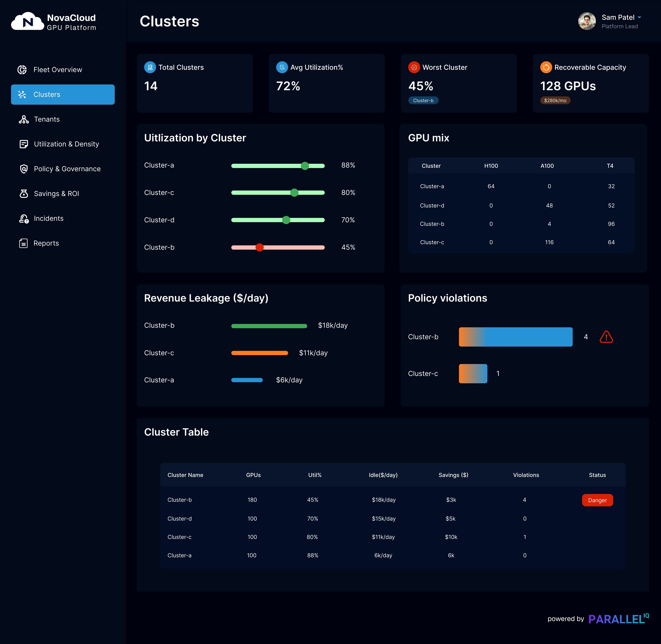Click the Savings & ROI money bag icon
Viewport: 661px width, 644px height.
coord(24,193)
